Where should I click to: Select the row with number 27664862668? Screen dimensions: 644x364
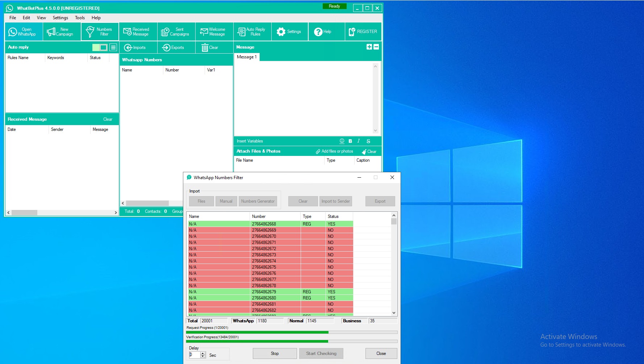pos(271,224)
